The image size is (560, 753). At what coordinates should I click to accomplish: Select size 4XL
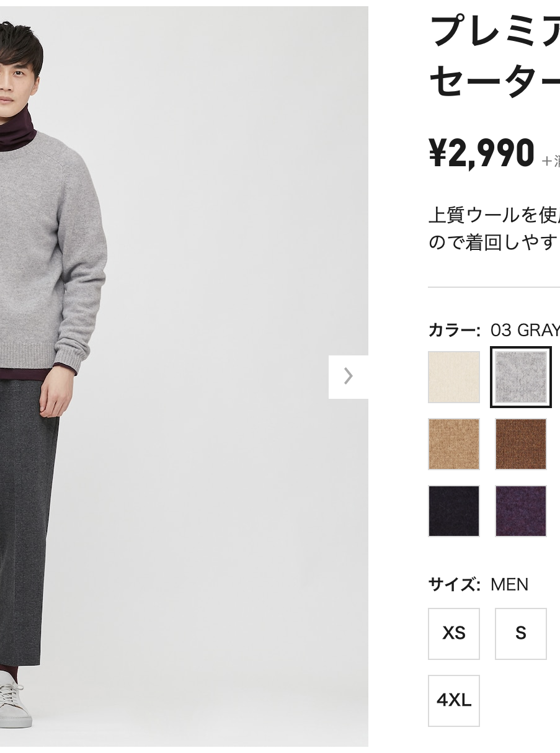[x=454, y=701]
